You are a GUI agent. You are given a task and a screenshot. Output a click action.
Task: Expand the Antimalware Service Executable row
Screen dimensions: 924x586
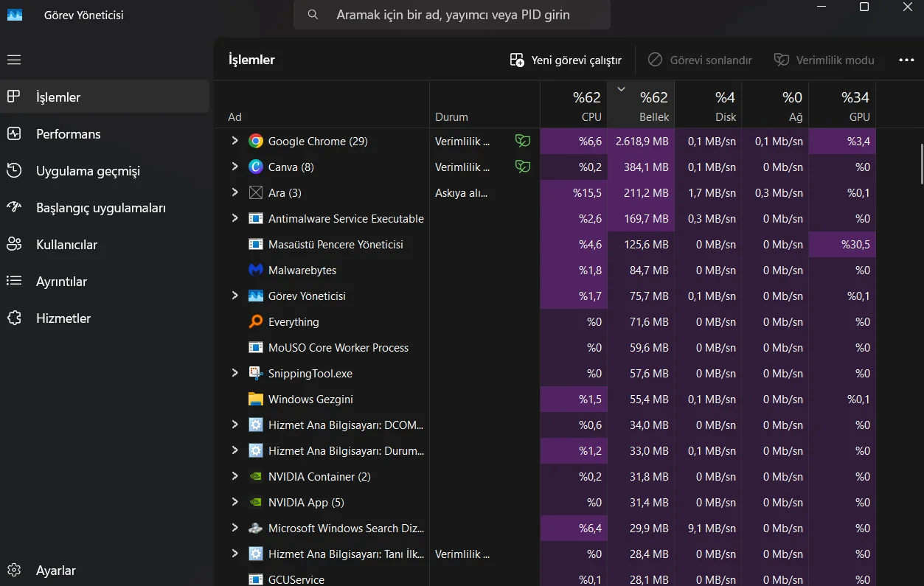pos(235,218)
